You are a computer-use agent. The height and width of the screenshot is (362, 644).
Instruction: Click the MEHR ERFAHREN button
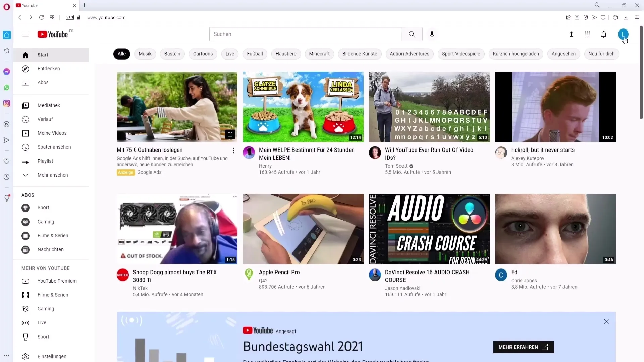524,347
